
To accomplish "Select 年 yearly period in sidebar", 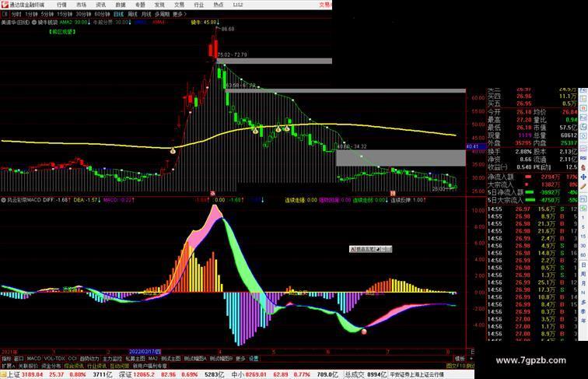I will pyautogui.click(x=583, y=321).
